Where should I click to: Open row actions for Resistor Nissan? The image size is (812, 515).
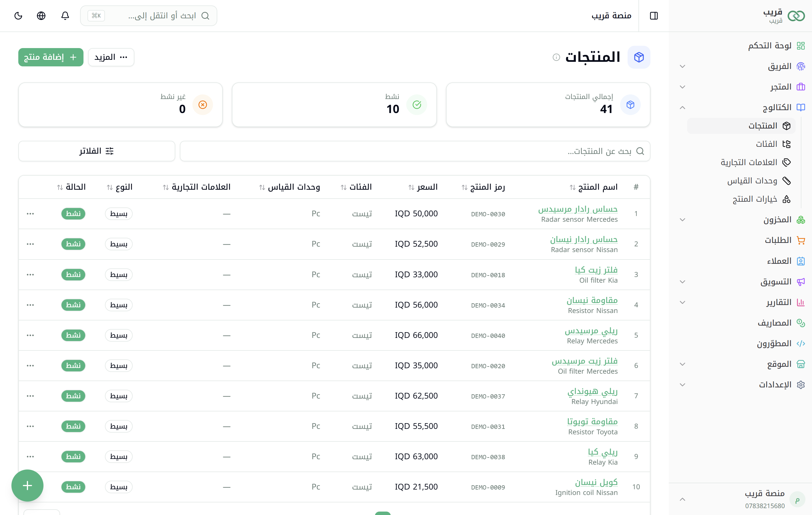click(x=30, y=305)
